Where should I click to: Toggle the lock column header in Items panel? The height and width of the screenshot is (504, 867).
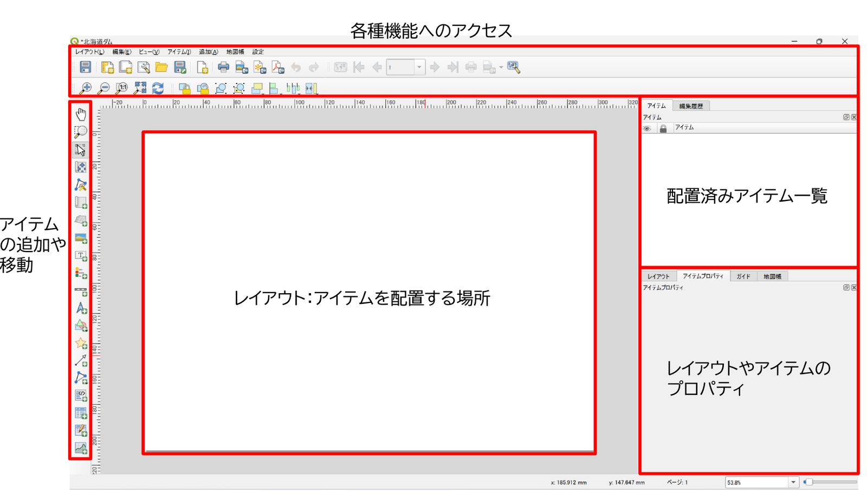(x=663, y=128)
